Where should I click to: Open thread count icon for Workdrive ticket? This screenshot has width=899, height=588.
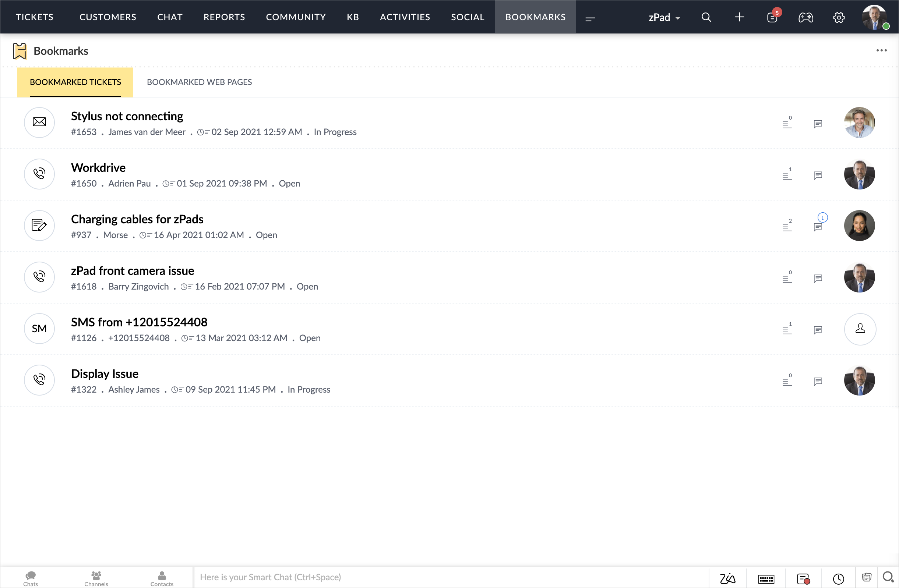787,175
